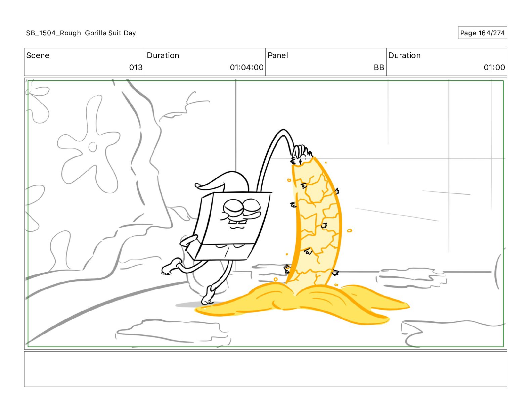Select the title text SB_1504_Rough Gorilla Suit Day
Image resolution: width=532 pixels, height=411 pixels.
81,33
